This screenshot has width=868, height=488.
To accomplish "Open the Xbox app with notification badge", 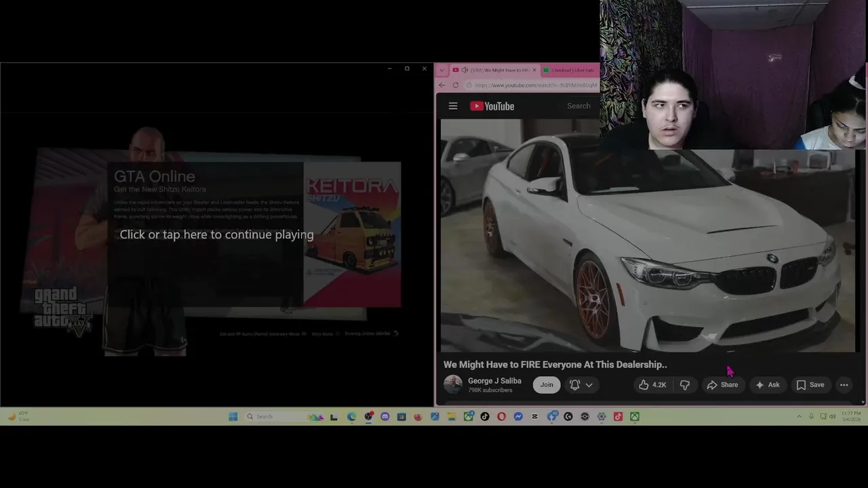I will coord(469,416).
